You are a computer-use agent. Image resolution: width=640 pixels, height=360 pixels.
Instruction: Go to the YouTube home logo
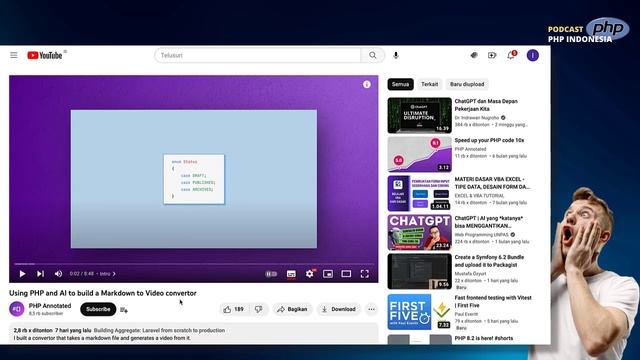pyautogui.click(x=45, y=55)
